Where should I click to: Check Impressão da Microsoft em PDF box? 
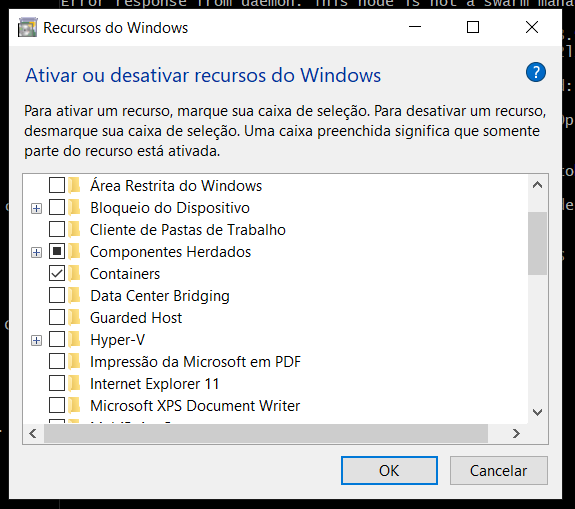(57, 362)
